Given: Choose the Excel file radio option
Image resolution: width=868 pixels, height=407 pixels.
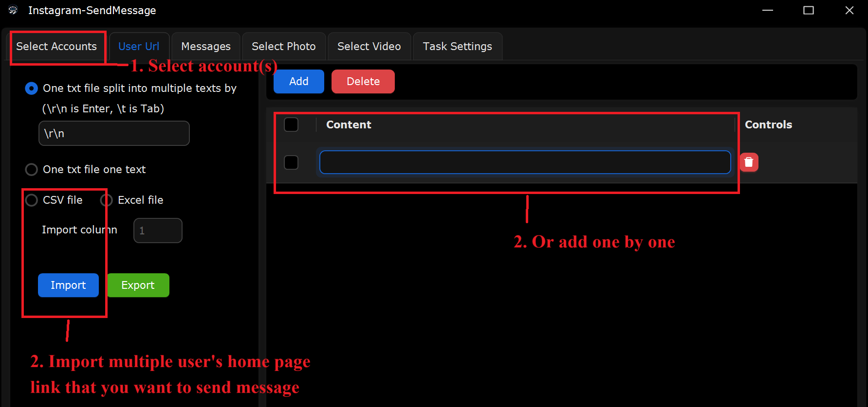Looking at the screenshot, I should click(x=107, y=200).
